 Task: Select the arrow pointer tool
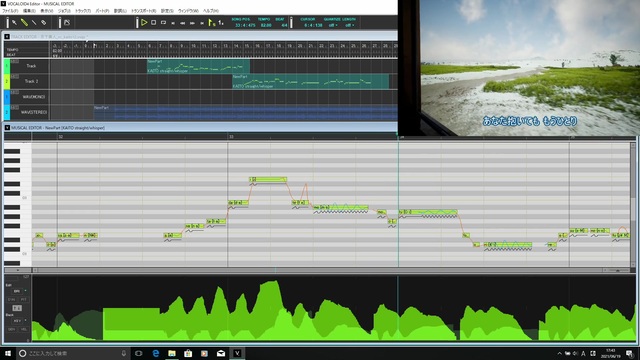point(14,23)
